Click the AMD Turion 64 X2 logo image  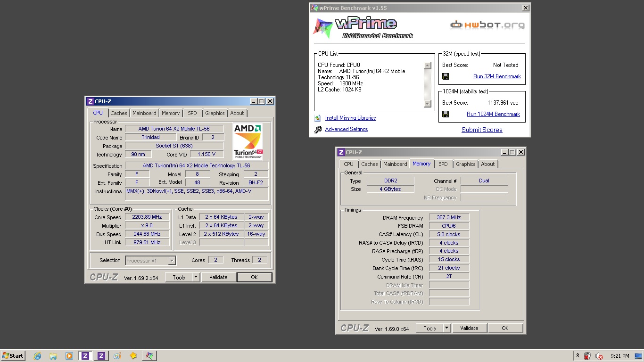[x=248, y=141]
